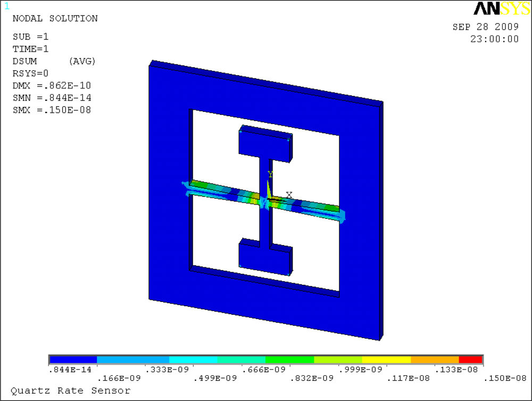Select the dark blue legend band

73,359
